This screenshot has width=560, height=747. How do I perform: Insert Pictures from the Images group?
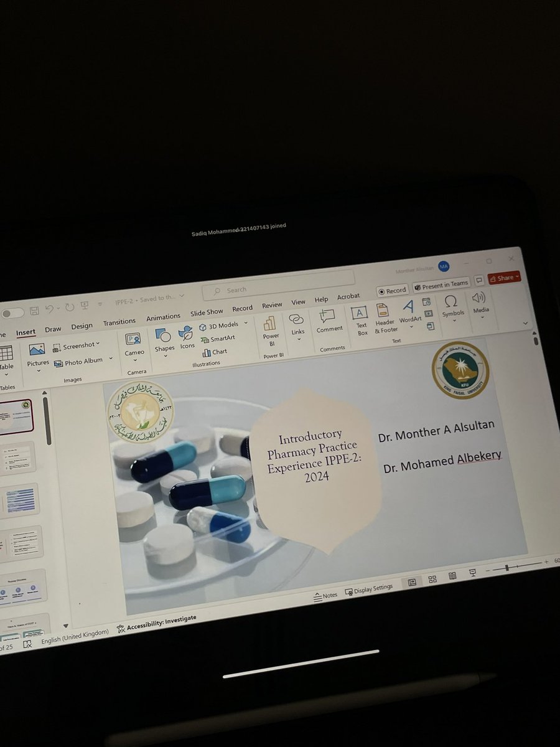[x=37, y=356]
